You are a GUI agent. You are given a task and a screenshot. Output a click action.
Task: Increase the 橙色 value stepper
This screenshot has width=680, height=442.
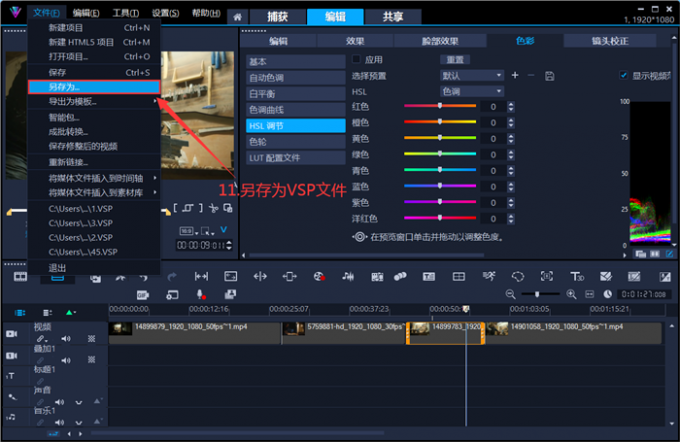(511, 120)
